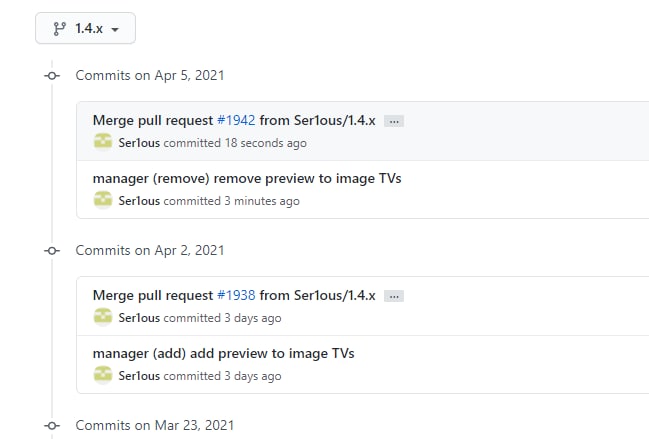Expand the ellipsis on the #1938 merge commit

394,296
